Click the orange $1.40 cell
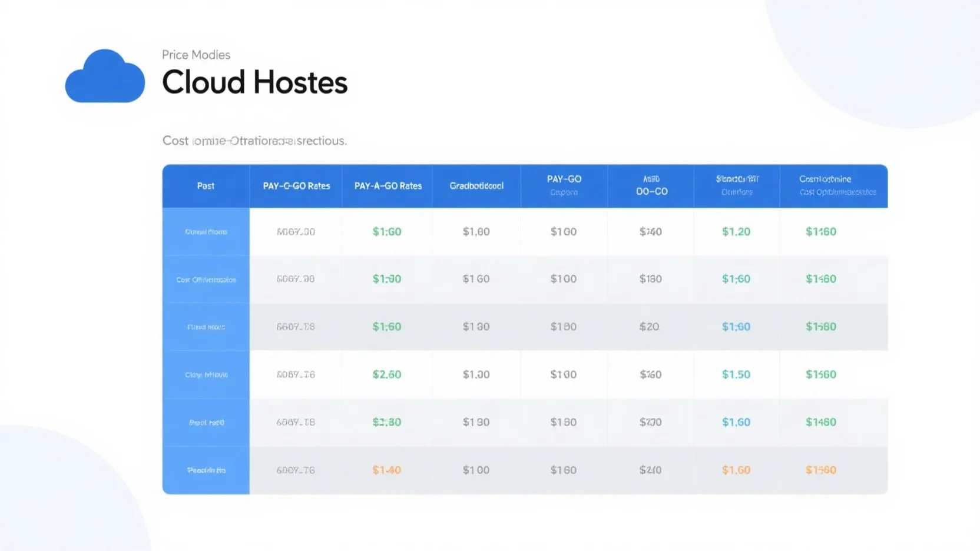The height and width of the screenshot is (551, 980). click(387, 470)
